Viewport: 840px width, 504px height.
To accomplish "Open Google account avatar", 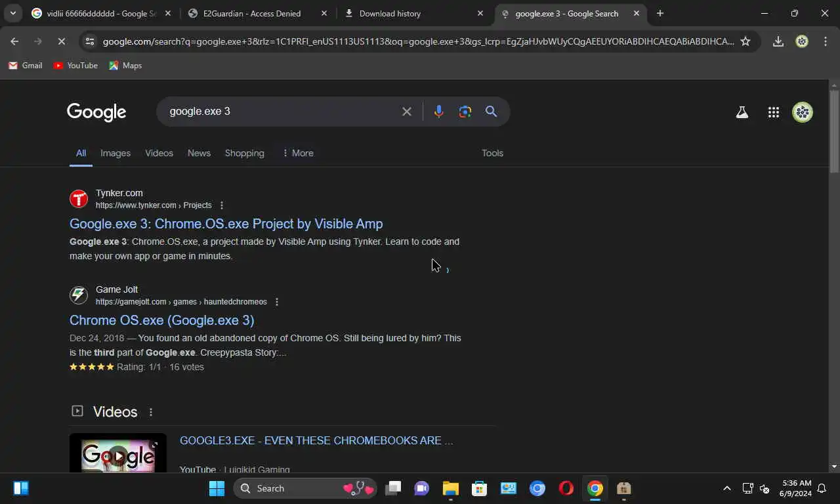I will 803,112.
